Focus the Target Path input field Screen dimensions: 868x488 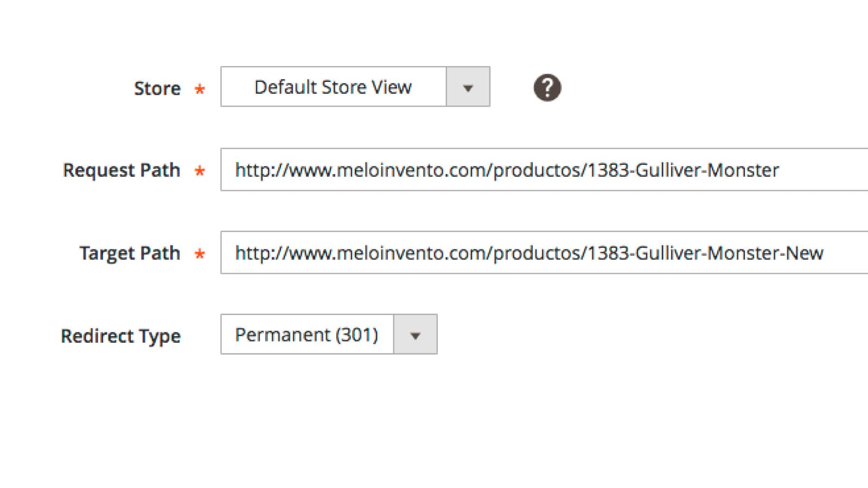pos(544,253)
